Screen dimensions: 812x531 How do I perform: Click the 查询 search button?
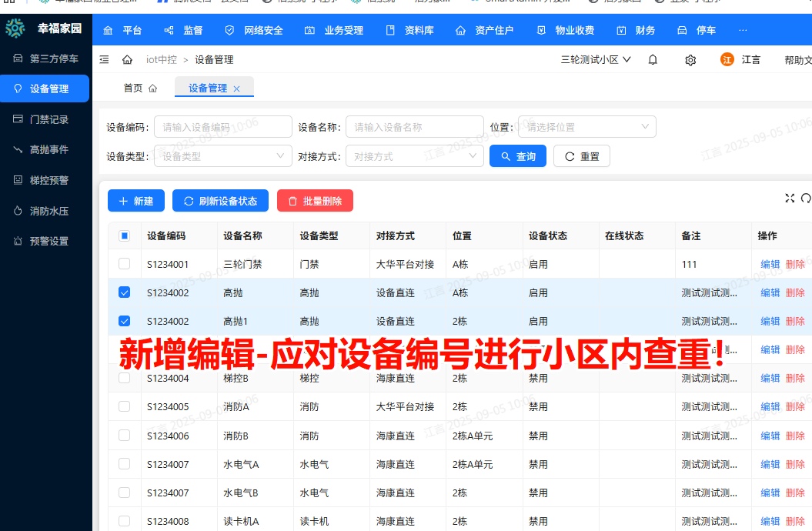coord(518,156)
